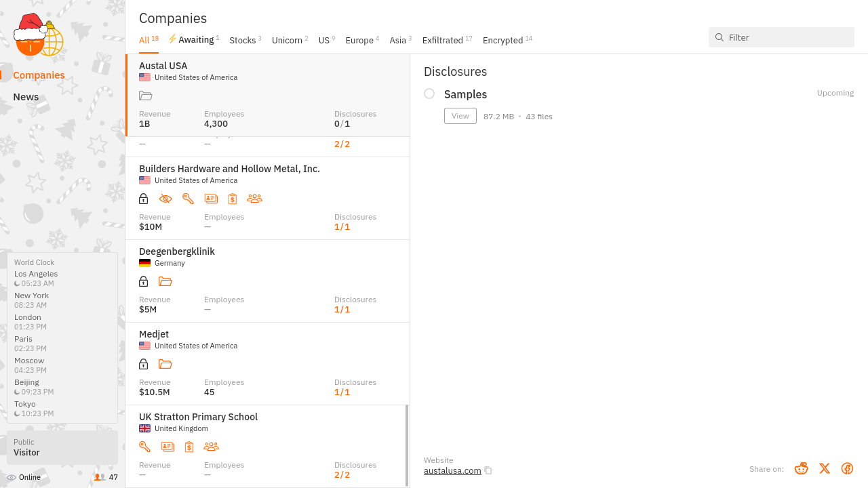This screenshot has height=488, width=868.
Task: Open the Encrypted tab
Action: click(507, 40)
